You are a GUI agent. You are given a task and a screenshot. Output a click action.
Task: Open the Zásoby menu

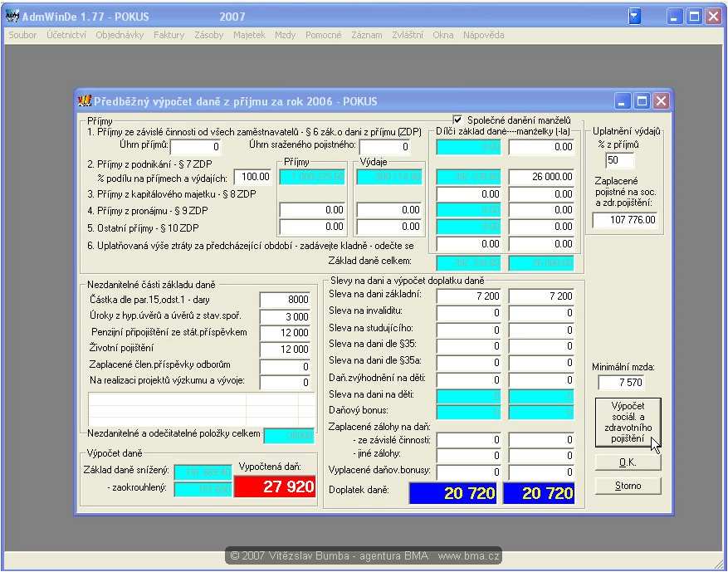(209, 35)
